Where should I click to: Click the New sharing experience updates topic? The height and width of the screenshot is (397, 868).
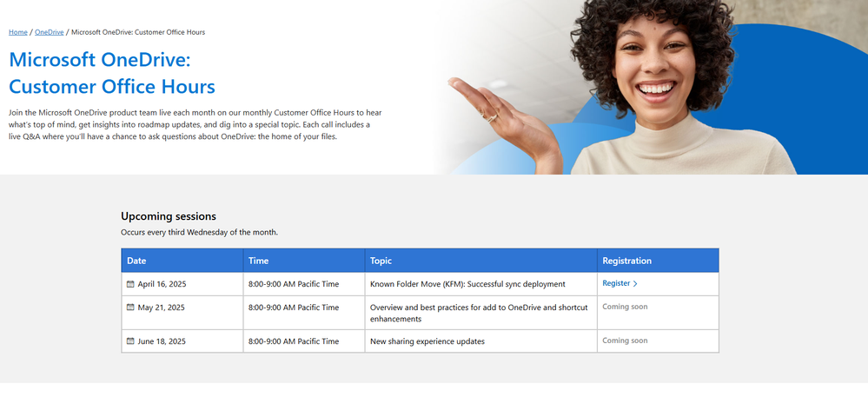pyautogui.click(x=427, y=341)
